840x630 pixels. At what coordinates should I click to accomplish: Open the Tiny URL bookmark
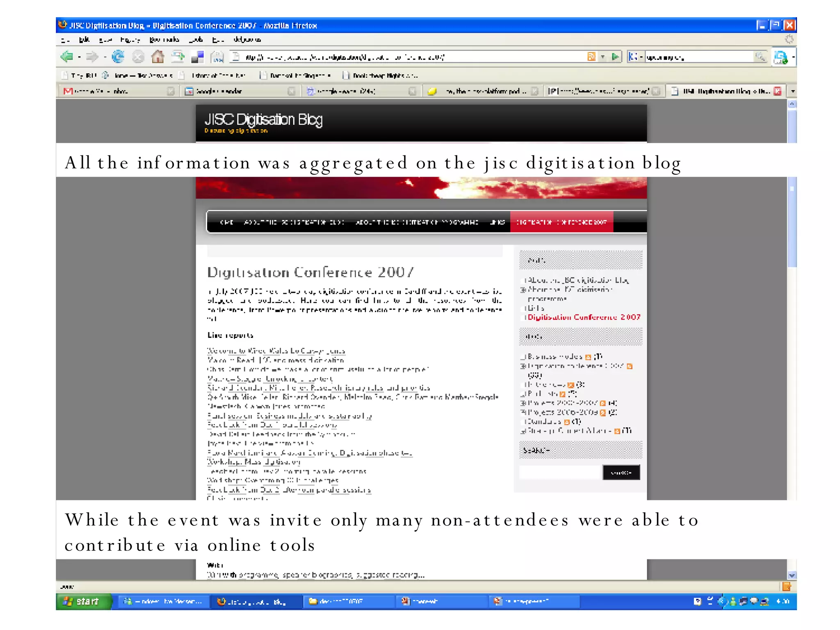[x=80, y=75]
